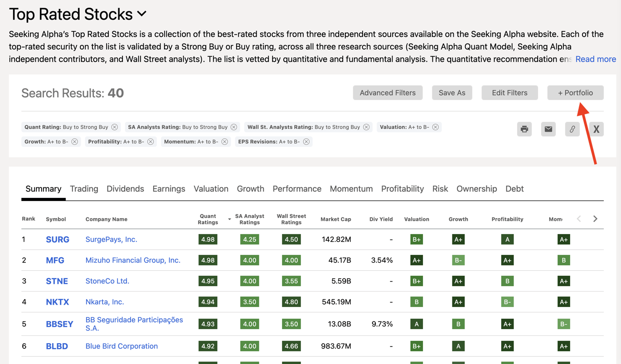Click the print results icon
621x364 pixels.
tap(524, 129)
